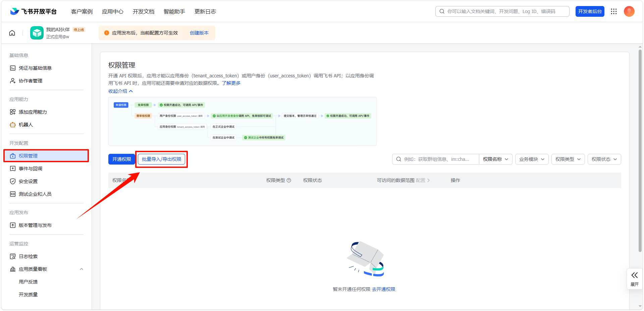Click the home icon in breadcrumb bar

tap(12, 33)
